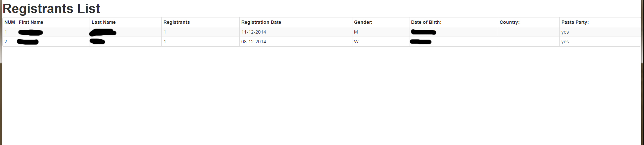Click the First Name column header

point(31,22)
